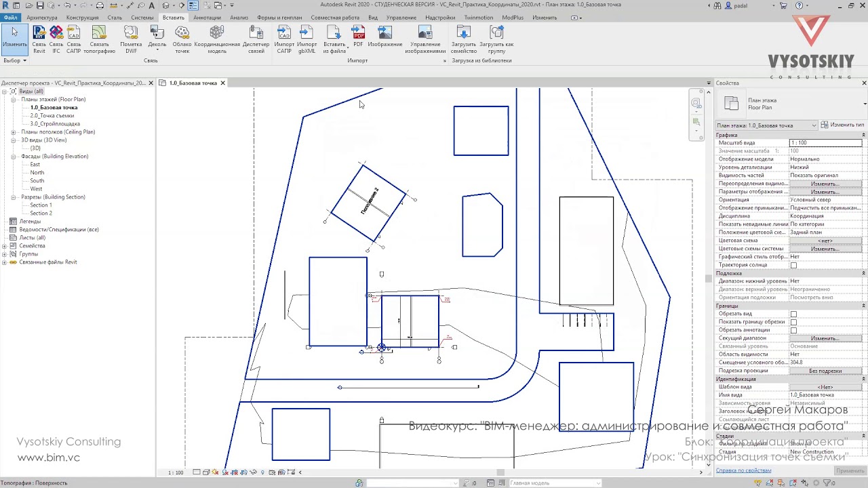Open the ModPlus ribbon tab

513,18
